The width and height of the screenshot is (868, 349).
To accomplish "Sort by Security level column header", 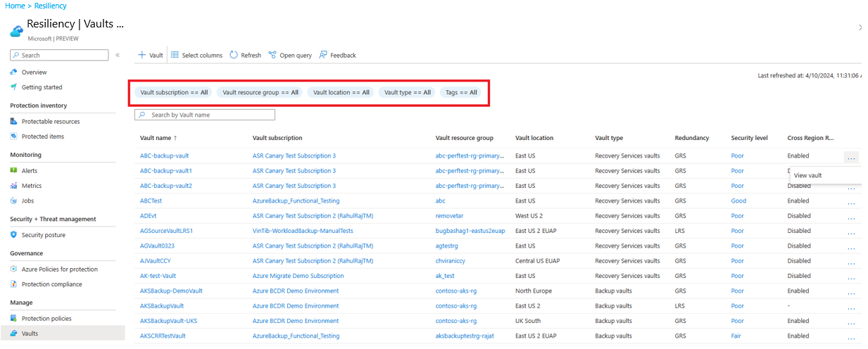I will click(749, 138).
